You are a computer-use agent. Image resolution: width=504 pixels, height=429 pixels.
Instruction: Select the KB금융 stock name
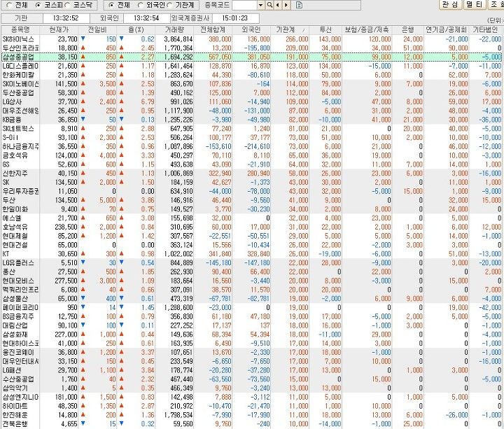(x=12, y=120)
